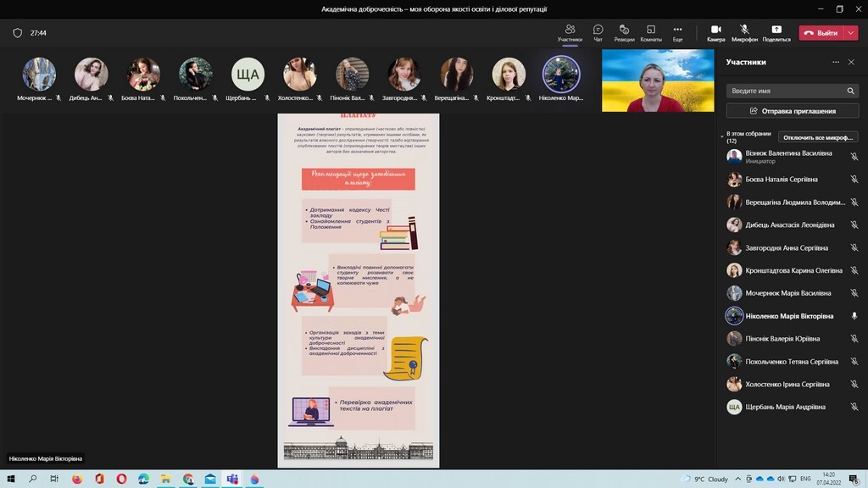Open the Реакции reactions menu

[x=624, y=32]
